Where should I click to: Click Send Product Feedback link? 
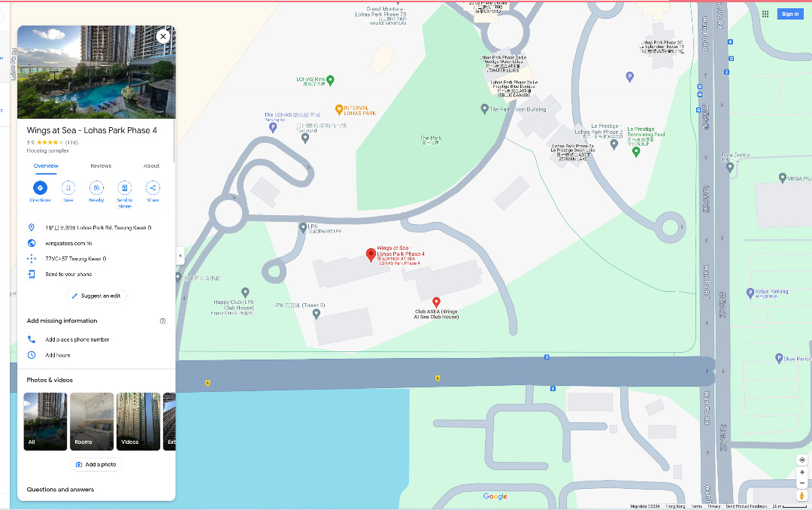tap(747, 506)
